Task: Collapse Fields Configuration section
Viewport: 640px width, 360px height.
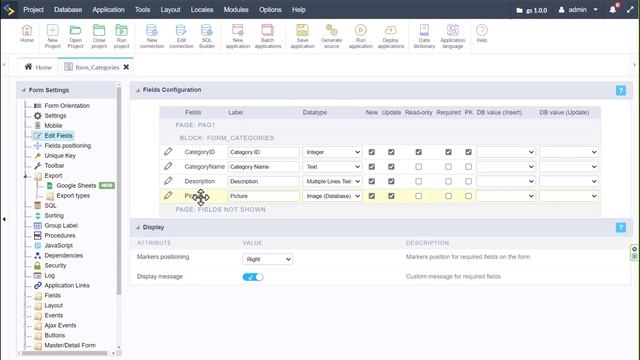Action: 138,90
